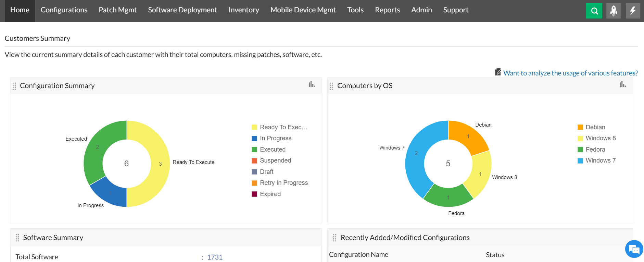Click the lightning bolt icon
Image resolution: width=644 pixels, height=262 pixels.
633,11
